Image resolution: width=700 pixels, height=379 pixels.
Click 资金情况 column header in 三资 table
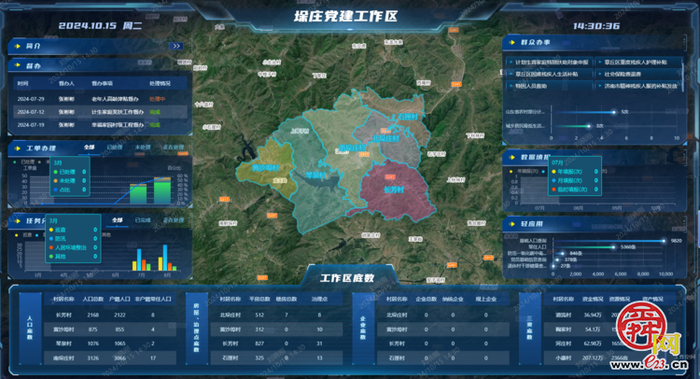tap(593, 299)
